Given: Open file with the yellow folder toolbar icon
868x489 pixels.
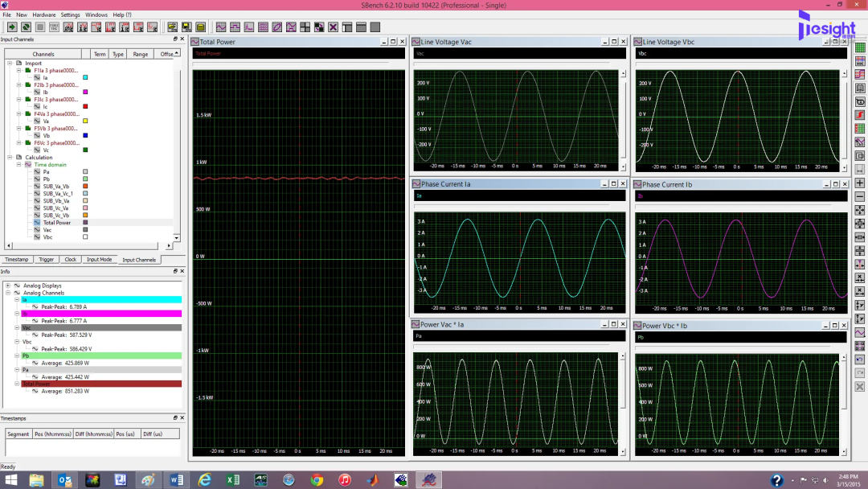Looking at the screenshot, I should click(x=173, y=27).
